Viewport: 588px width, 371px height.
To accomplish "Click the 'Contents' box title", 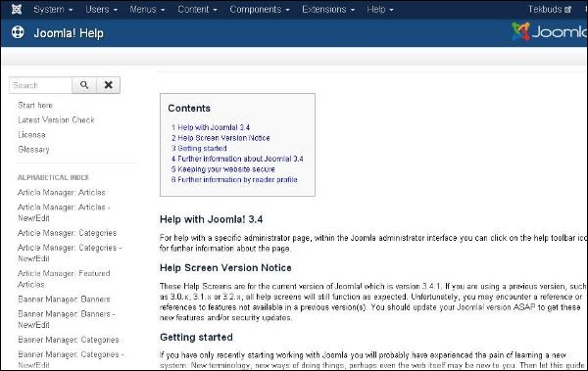I will point(189,109).
